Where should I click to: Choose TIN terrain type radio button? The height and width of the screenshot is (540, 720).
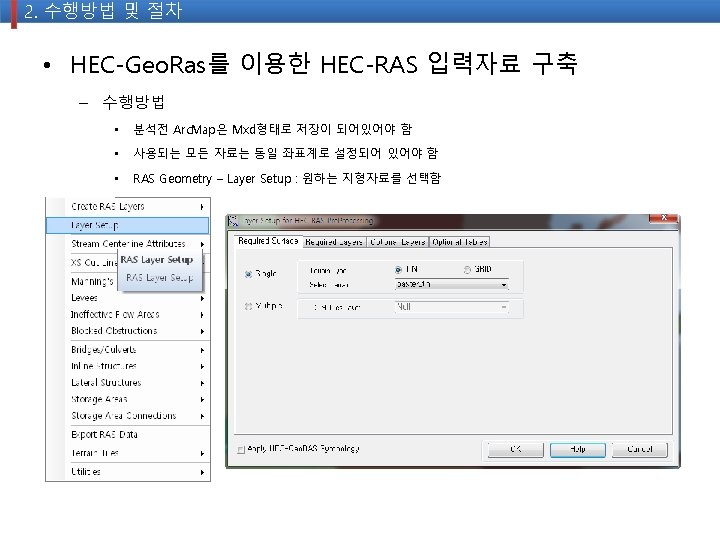(x=398, y=270)
